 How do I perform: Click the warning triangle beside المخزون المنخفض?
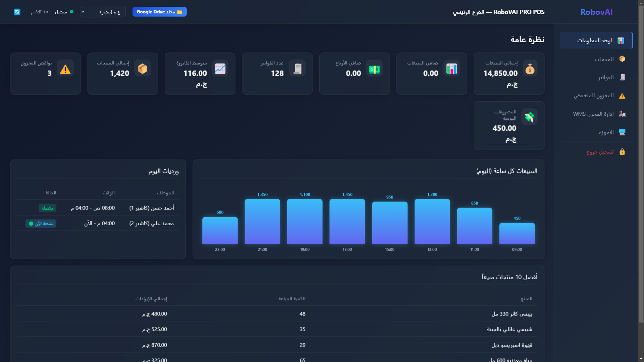coord(622,96)
